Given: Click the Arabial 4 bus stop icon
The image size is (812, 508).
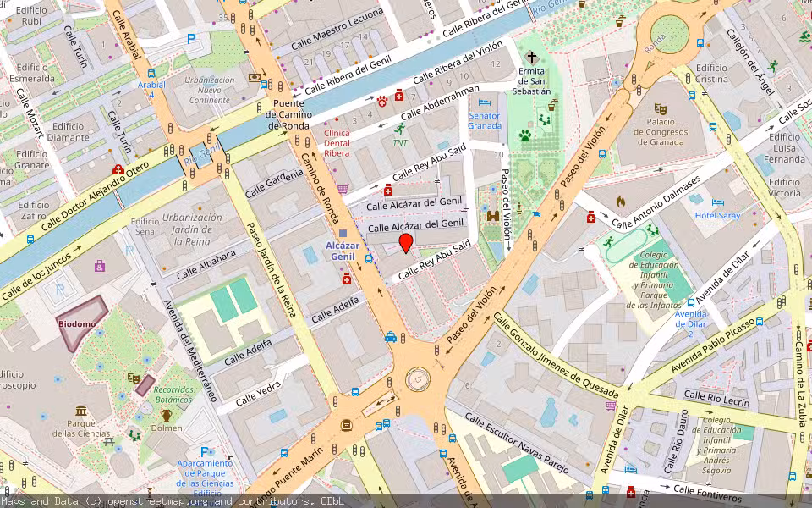Looking at the screenshot, I should tap(151, 75).
